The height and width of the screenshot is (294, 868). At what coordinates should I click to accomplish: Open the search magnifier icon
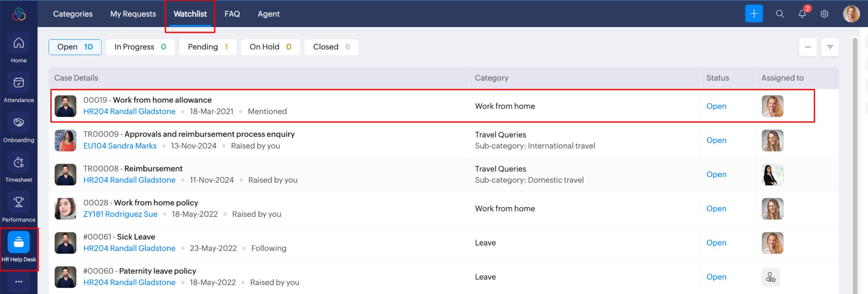click(780, 14)
